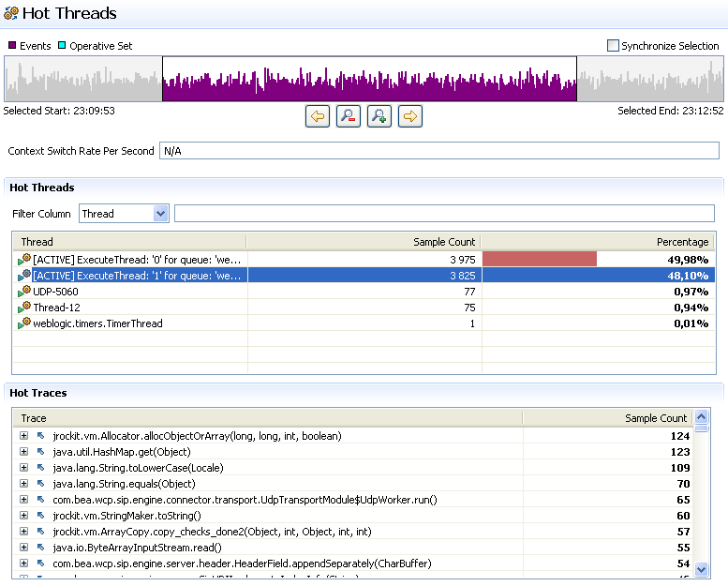The width and height of the screenshot is (728, 586).
Task: Click the zoom out magnifier button
Action: point(349,116)
